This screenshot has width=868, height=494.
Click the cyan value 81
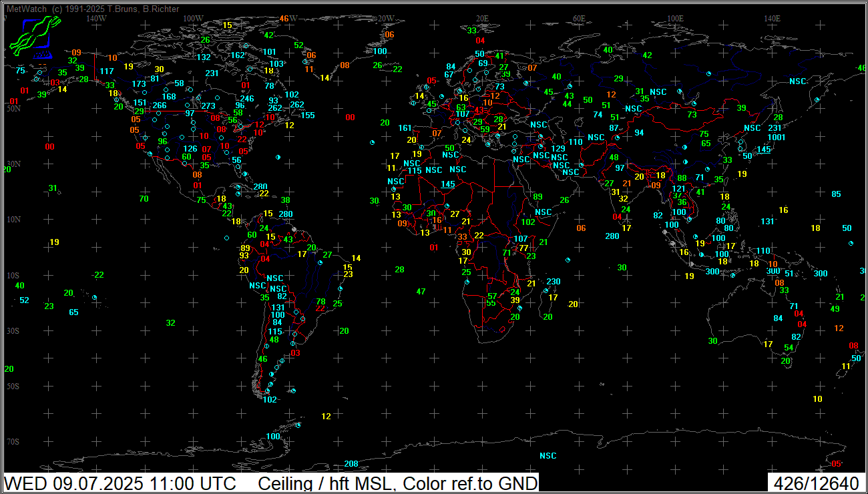pos(155,79)
